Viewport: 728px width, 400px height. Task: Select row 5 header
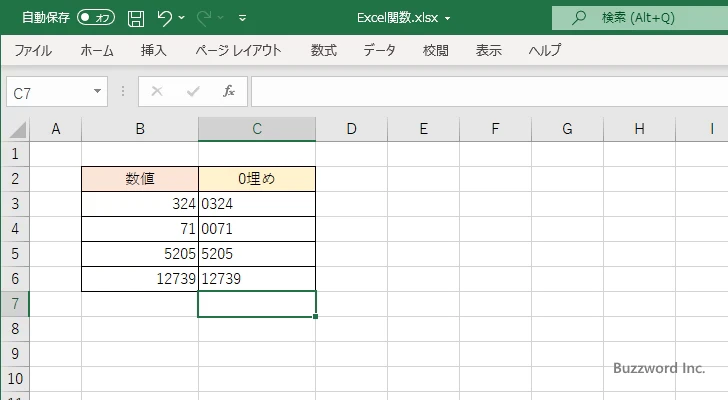(x=15, y=254)
